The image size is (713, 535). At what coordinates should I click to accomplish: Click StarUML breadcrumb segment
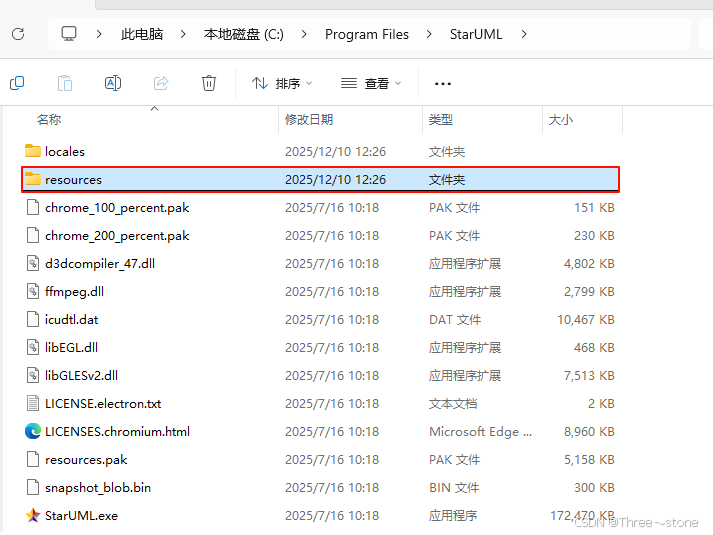[476, 34]
